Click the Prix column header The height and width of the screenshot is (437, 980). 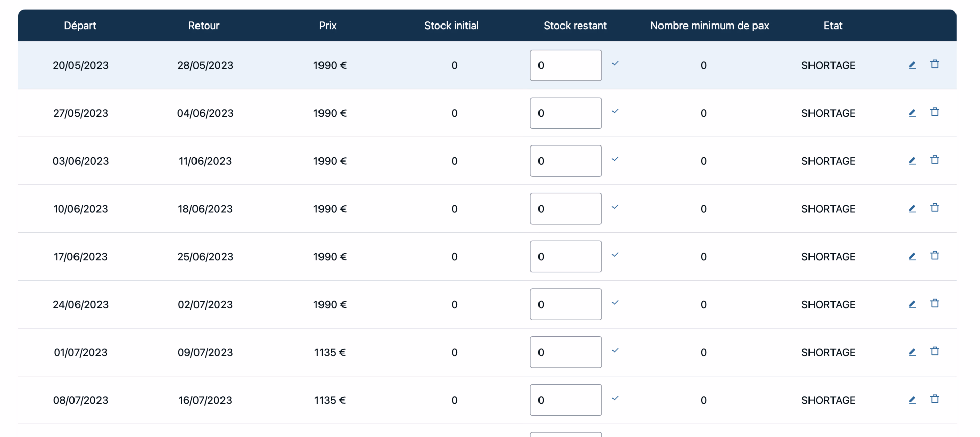[x=328, y=26]
